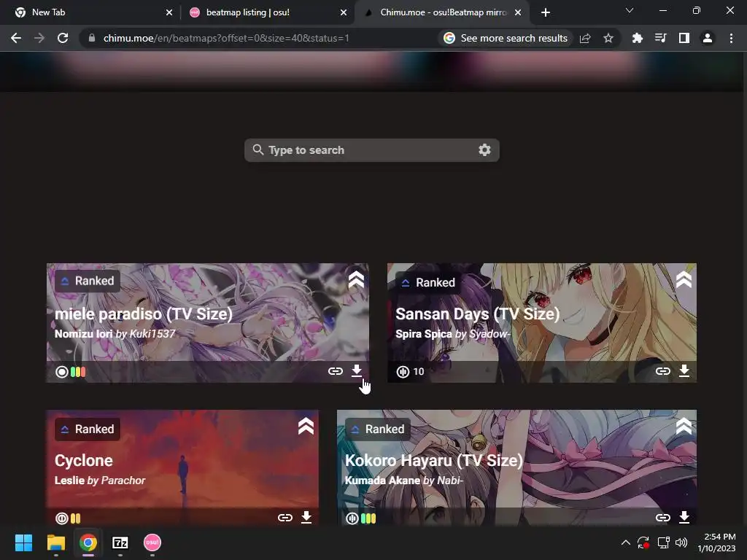
Task: Select the Chimu.moe tab
Action: pyautogui.click(x=441, y=12)
